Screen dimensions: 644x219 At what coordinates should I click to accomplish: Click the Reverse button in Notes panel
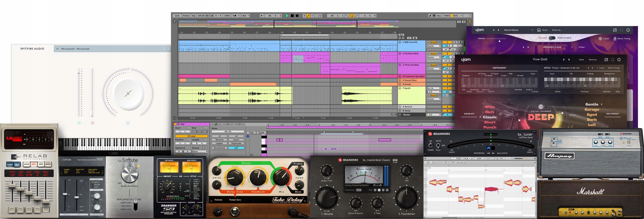point(219,140)
